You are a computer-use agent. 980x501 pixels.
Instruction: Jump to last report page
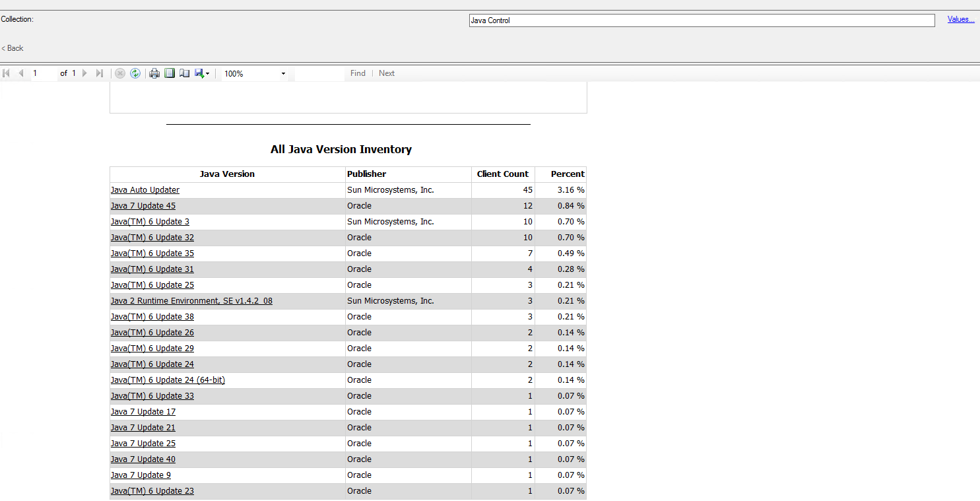[100, 73]
